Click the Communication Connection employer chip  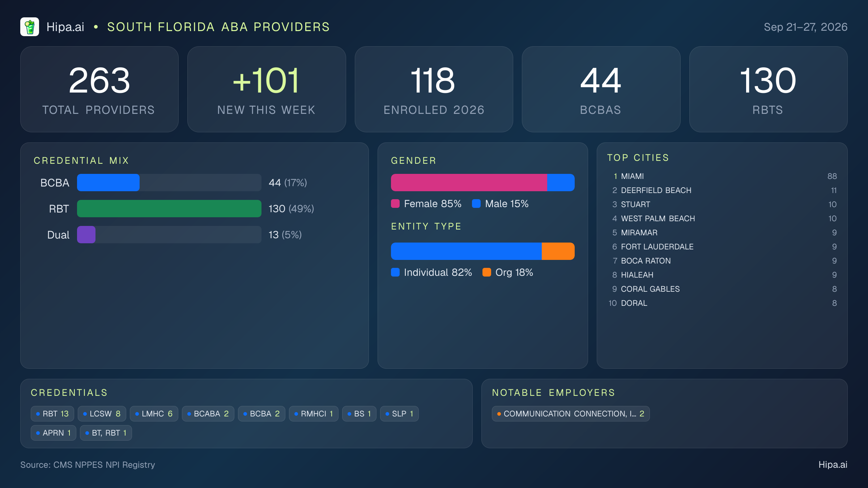(x=571, y=414)
